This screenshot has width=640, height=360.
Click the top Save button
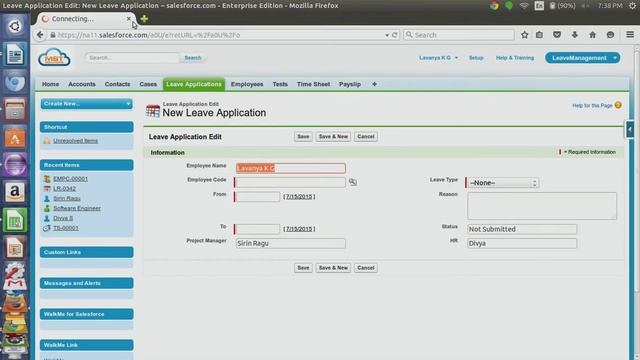click(303, 137)
